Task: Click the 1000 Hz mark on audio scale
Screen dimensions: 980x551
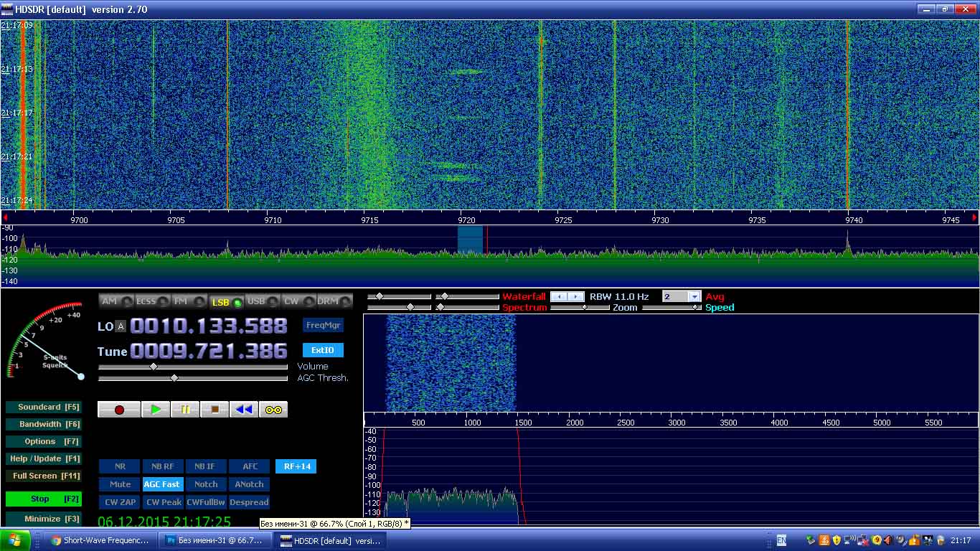Action: pyautogui.click(x=472, y=423)
